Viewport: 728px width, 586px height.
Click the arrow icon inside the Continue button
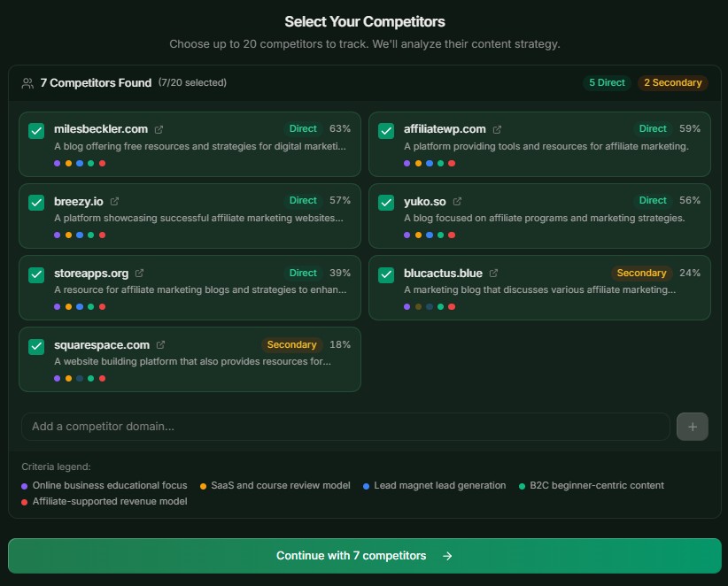pyautogui.click(x=446, y=557)
